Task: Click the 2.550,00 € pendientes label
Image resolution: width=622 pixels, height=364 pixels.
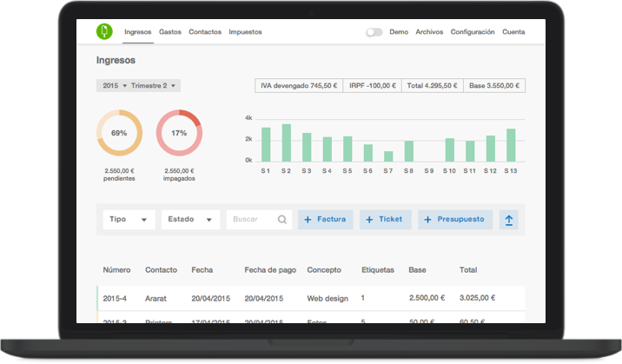Action: (119, 175)
